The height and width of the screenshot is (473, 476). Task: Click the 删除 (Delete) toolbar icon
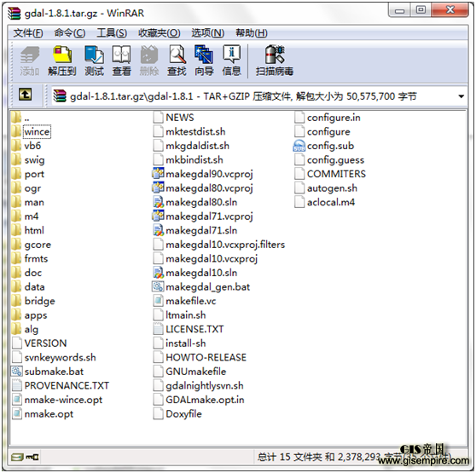point(149,61)
